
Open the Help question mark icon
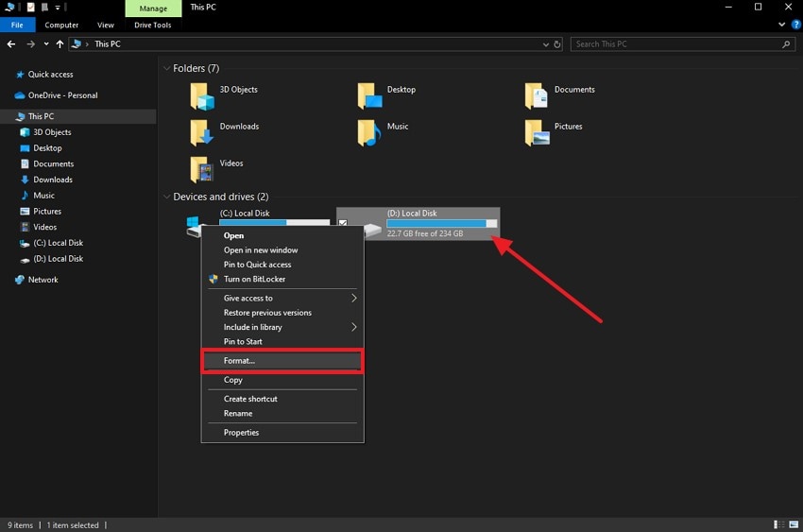pos(795,25)
